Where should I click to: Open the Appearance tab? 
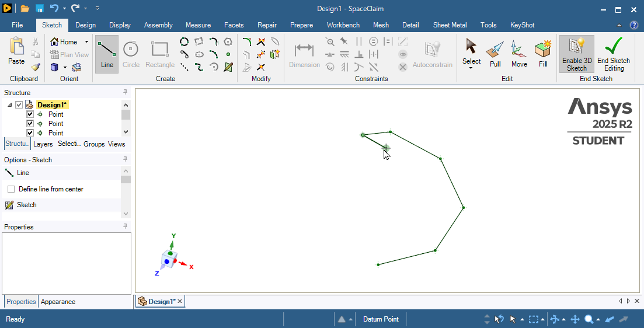58,302
